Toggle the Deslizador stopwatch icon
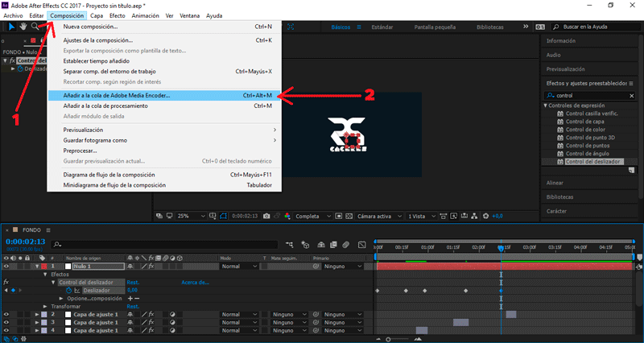Viewport: 644px width, 343px height. (x=68, y=291)
